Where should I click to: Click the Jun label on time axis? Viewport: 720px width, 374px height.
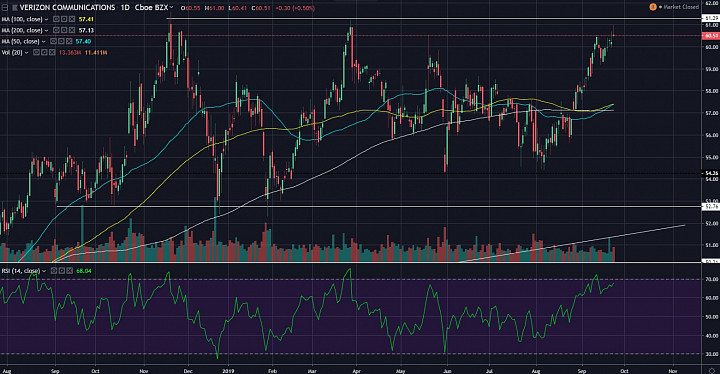pyautogui.click(x=447, y=370)
